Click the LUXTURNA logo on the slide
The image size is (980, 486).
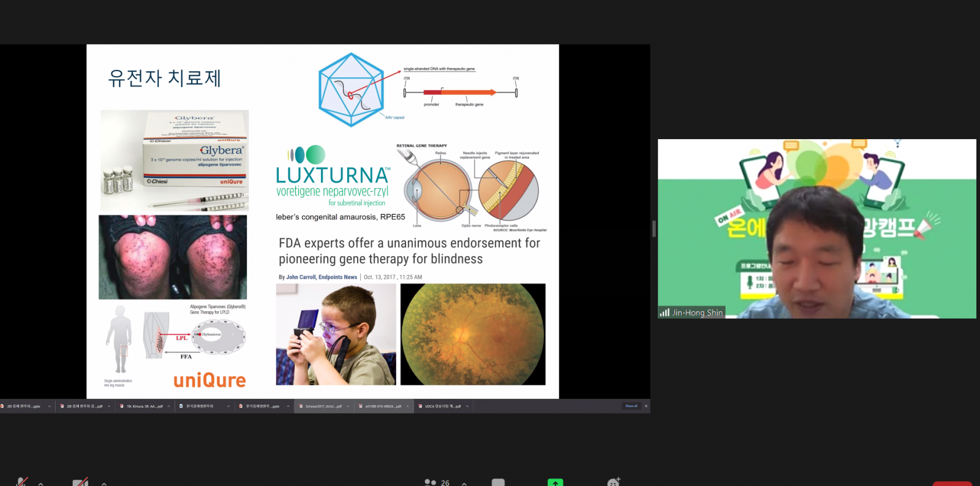332,175
